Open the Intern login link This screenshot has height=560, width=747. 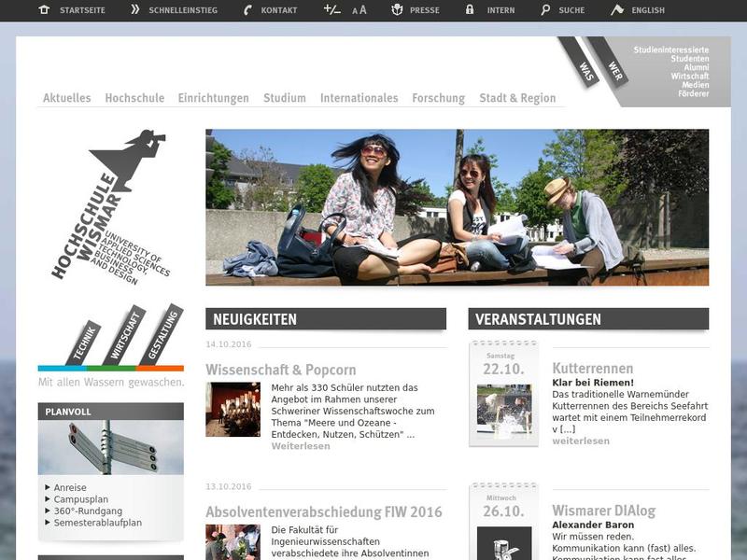(500, 10)
